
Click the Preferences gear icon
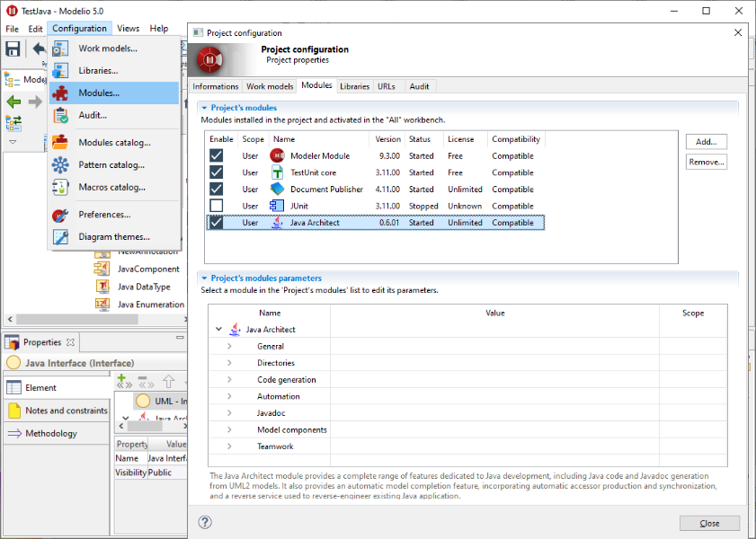pos(60,215)
